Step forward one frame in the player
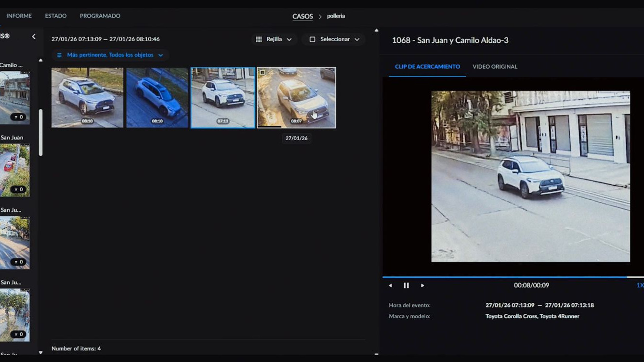Viewport: 644px width, 362px height. coord(422,285)
